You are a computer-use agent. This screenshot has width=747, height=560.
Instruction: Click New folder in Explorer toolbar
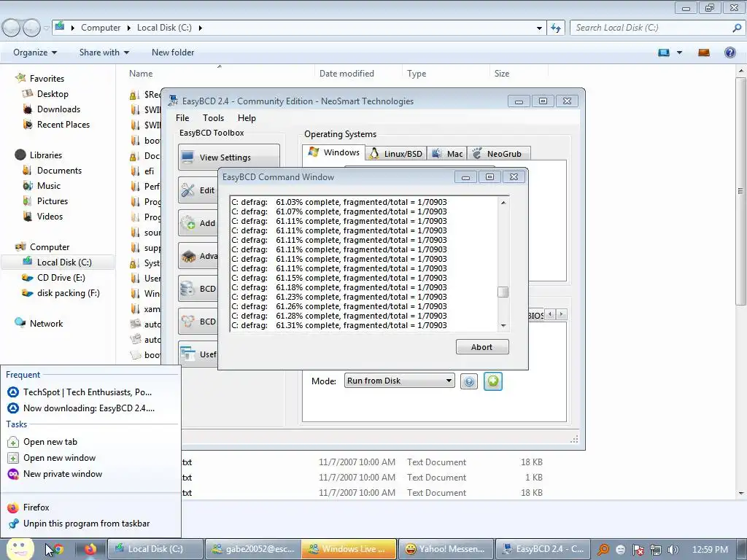coord(173,52)
